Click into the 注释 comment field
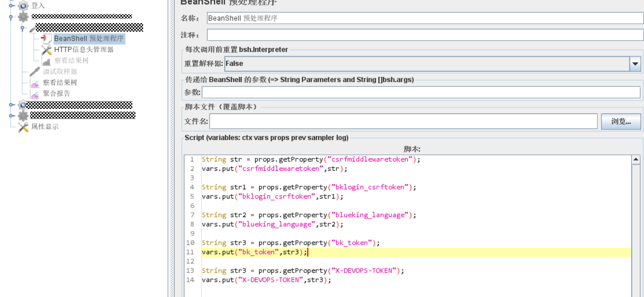 click(425, 35)
